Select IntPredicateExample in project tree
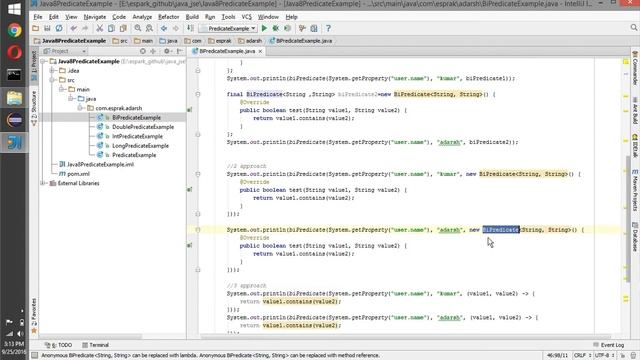 pyautogui.click(x=137, y=136)
